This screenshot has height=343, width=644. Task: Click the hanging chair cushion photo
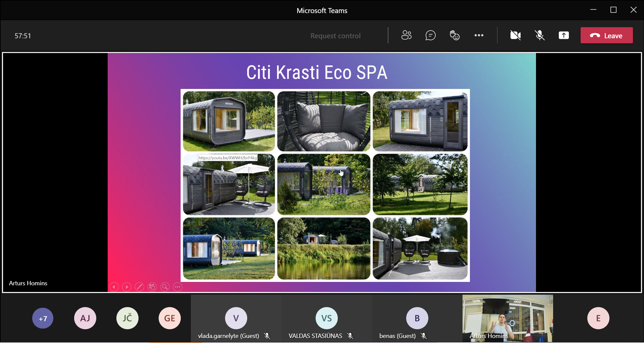[324, 121]
